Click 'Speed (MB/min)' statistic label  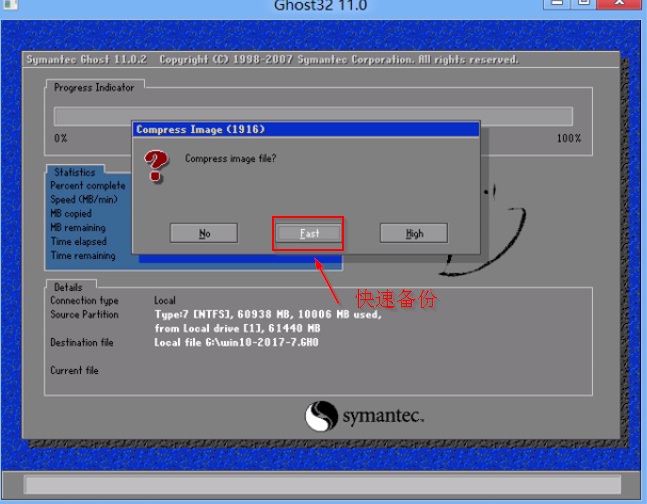point(84,200)
